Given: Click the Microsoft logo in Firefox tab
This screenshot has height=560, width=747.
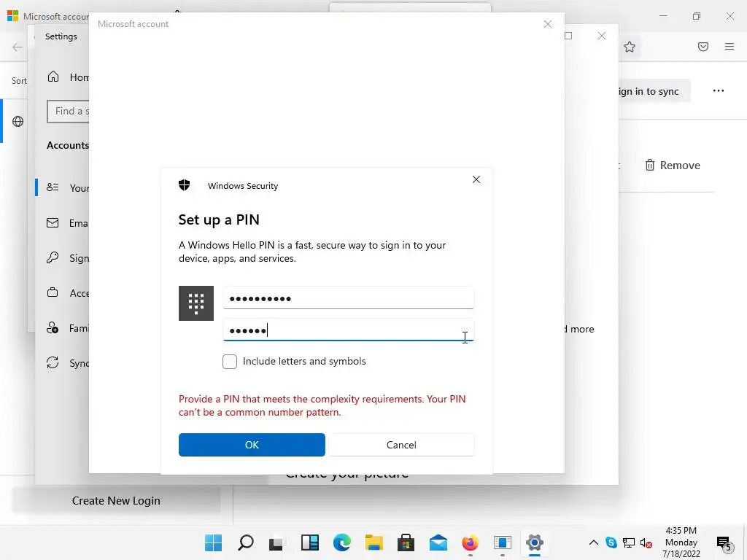Looking at the screenshot, I should pos(13,16).
